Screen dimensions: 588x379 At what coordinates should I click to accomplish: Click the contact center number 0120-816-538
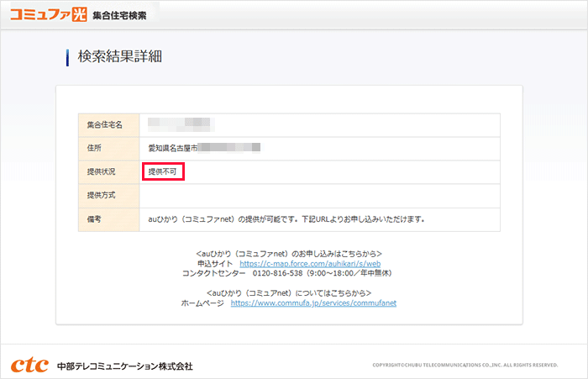click(276, 273)
